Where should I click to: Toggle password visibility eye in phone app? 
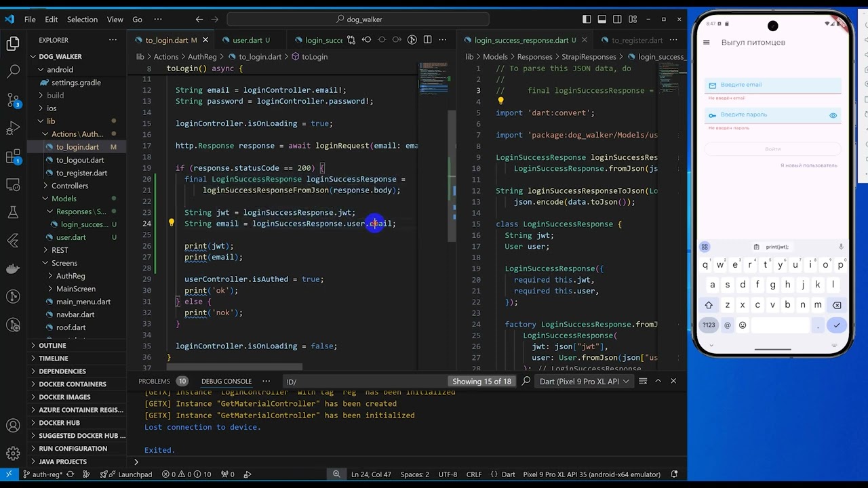pyautogui.click(x=833, y=115)
